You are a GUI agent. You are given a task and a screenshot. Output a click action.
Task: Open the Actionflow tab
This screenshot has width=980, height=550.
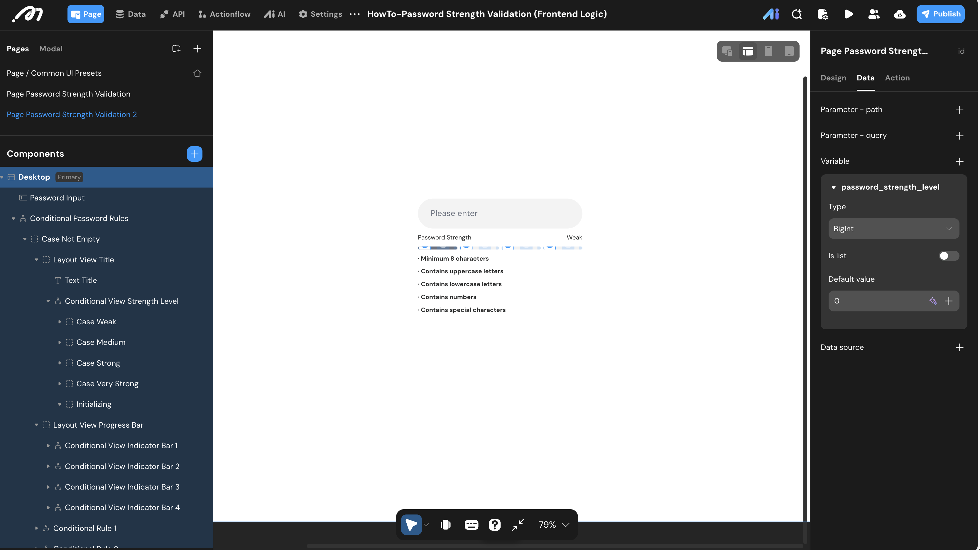pos(224,14)
